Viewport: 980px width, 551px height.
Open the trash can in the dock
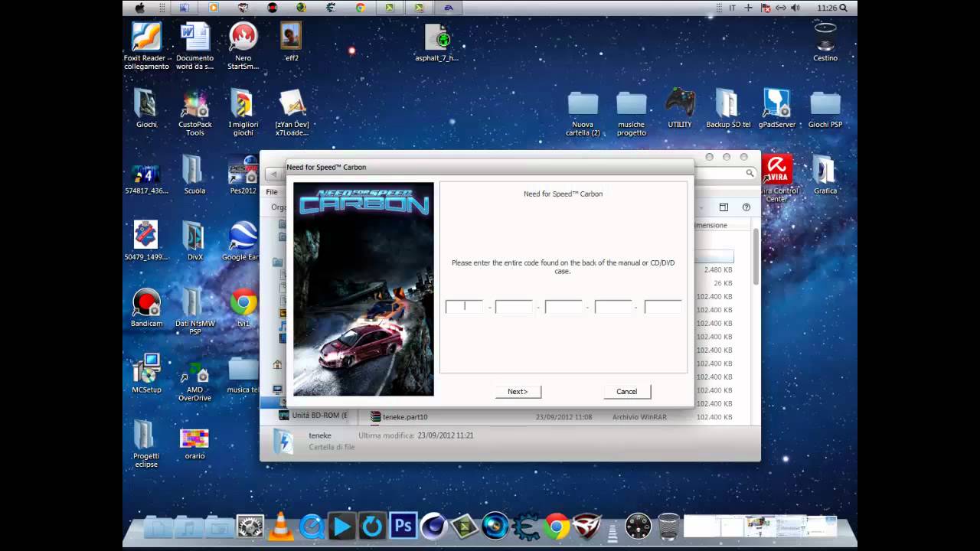pyautogui.click(x=668, y=526)
